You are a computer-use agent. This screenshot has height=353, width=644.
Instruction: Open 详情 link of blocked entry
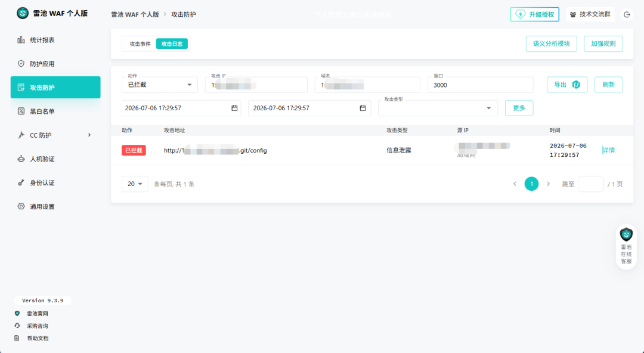pyautogui.click(x=609, y=150)
